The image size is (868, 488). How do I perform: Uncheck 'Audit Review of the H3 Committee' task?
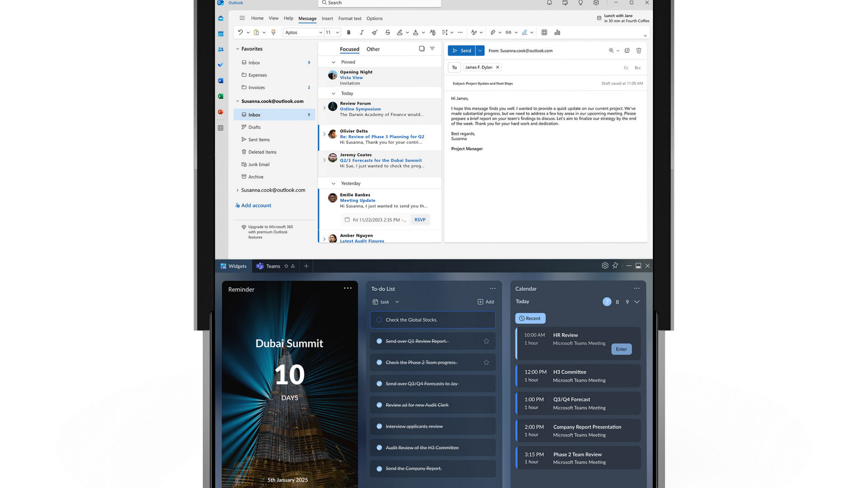point(379,448)
